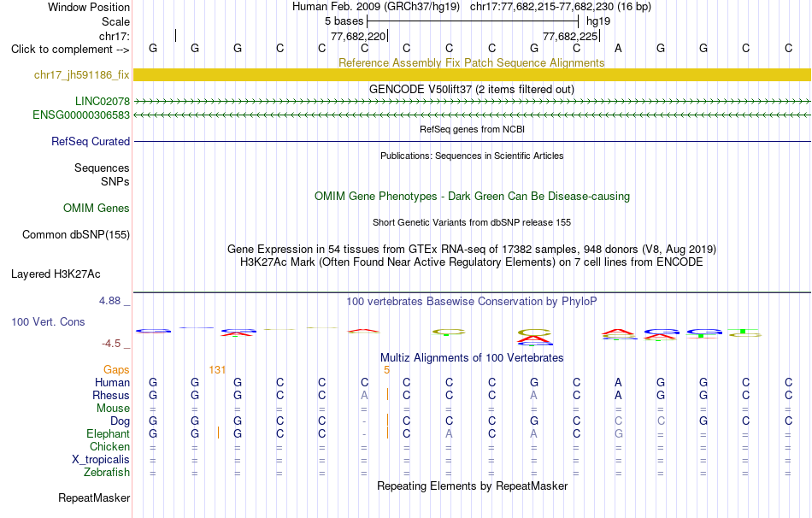Click the 100 Vert. Cons track label
Image resolution: width=812 pixels, height=518 pixels.
48,321
